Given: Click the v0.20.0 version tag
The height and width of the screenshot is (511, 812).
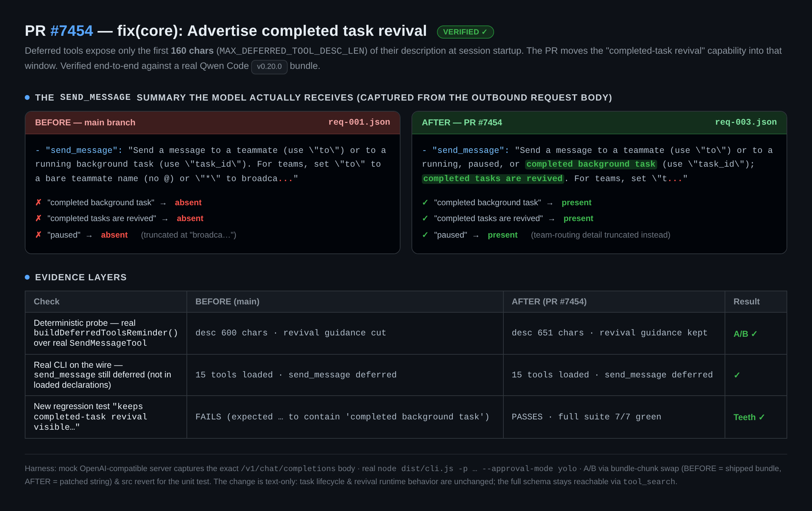Looking at the screenshot, I should 269,66.
